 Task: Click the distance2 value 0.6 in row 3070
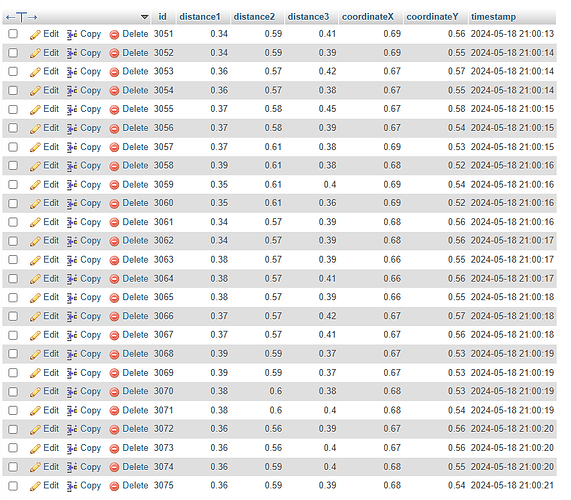[x=276, y=391]
